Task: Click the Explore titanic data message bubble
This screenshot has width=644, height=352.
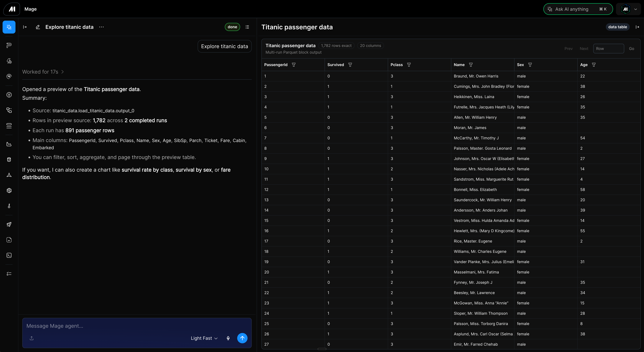Action: (225, 46)
